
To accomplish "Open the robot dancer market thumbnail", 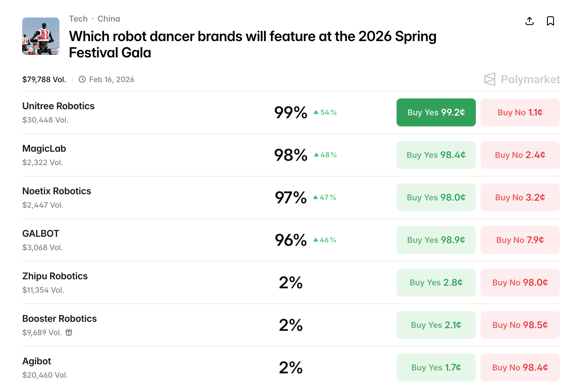I will [x=41, y=36].
